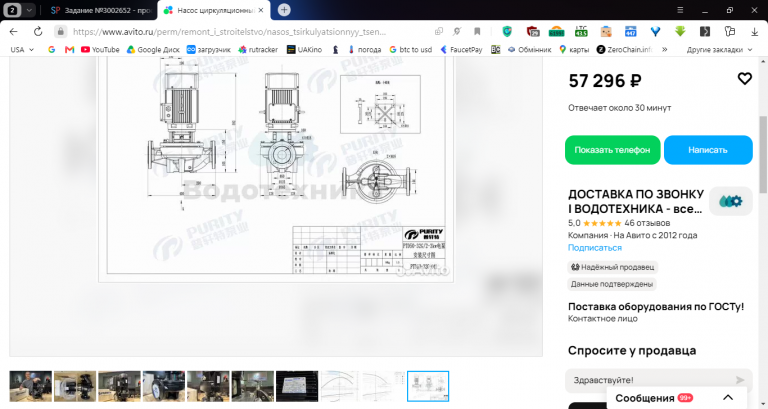Open the teal shield protection extension

tap(507, 32)
